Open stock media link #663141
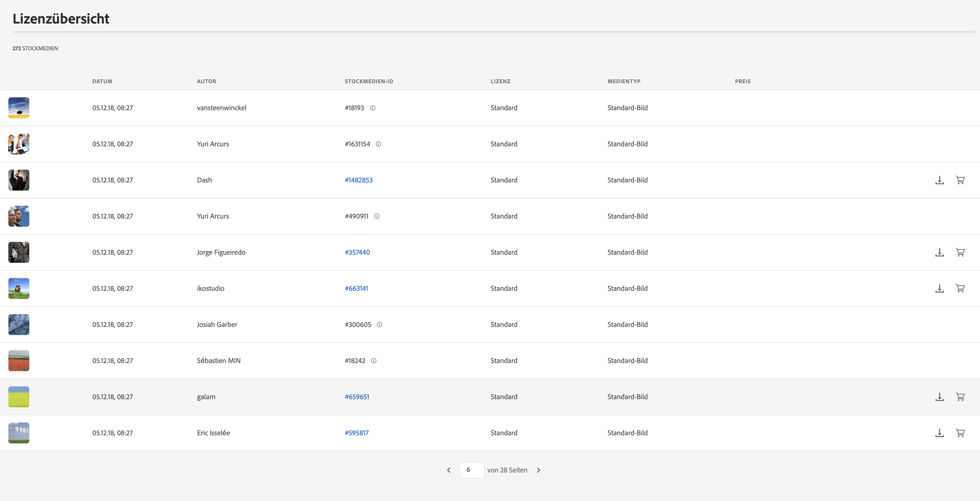The width and height of the screenshot is (980, 501). point(357,288)
